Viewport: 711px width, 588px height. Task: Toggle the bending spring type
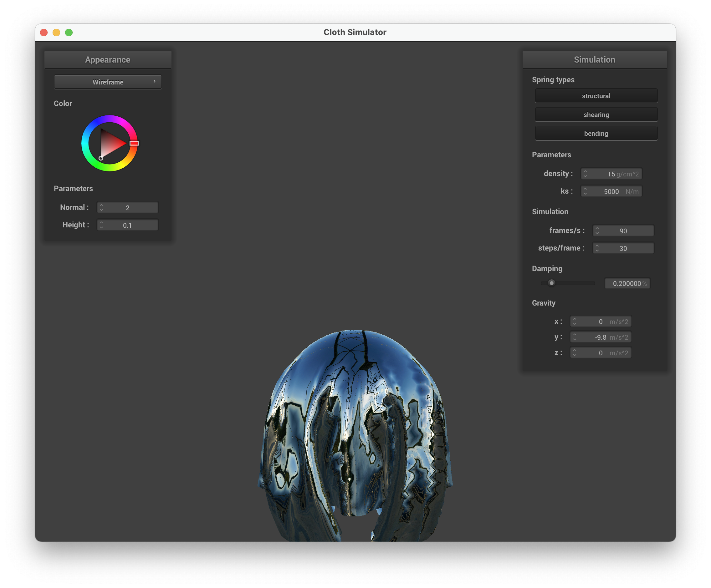pos(596,133)
